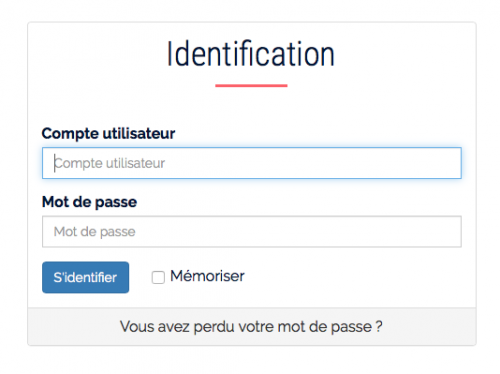Click the bold Compte utilisateur label
This screenshot has width=500, height=374.
click(x=108, y=134)
